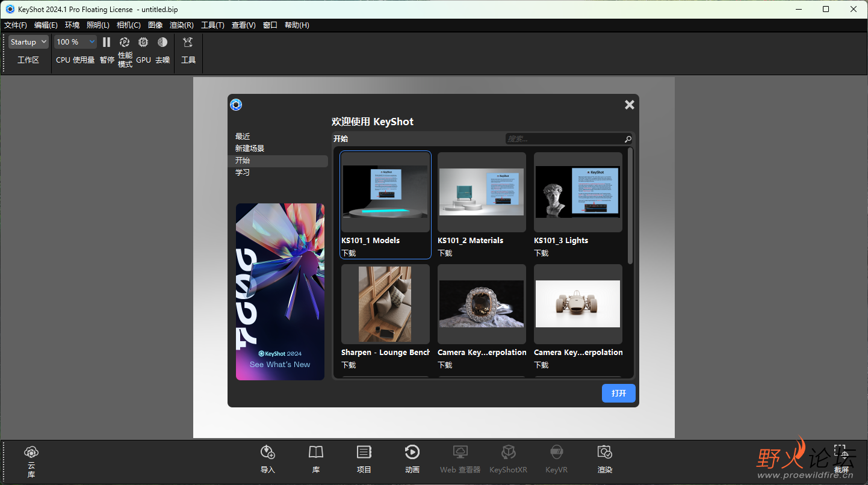Select KS101_3 Lights thumbnail
This screenshot has height=485, width=868.
pos(578,193)
